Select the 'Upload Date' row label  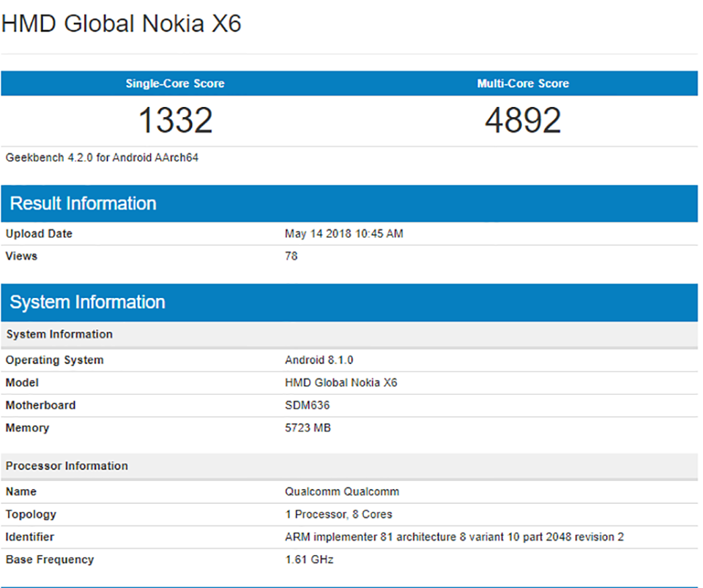39,234
